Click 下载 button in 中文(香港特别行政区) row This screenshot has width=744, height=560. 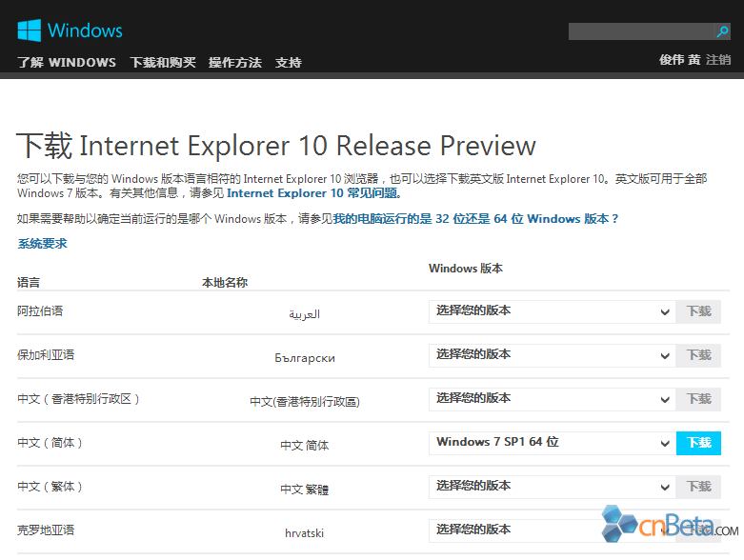698,399
